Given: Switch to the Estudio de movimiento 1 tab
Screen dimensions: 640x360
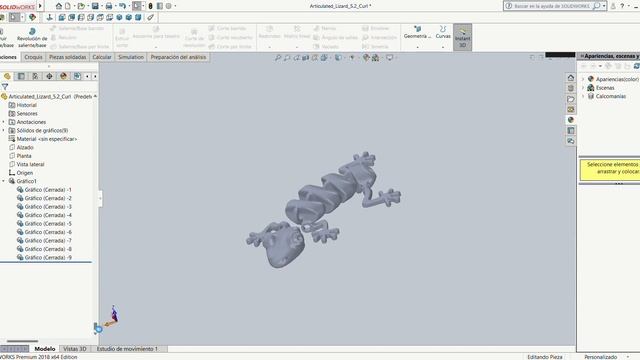Looking at the screenshot, I should [127, 349].
